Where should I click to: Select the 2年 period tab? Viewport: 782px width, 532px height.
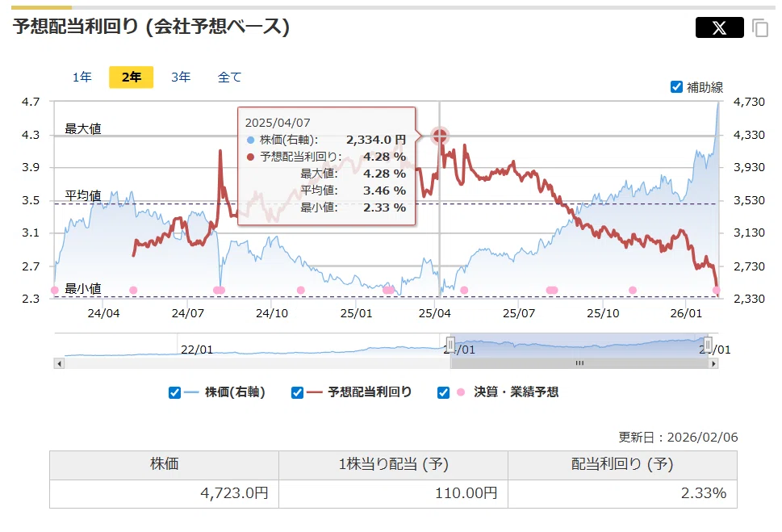click(132, 77)
